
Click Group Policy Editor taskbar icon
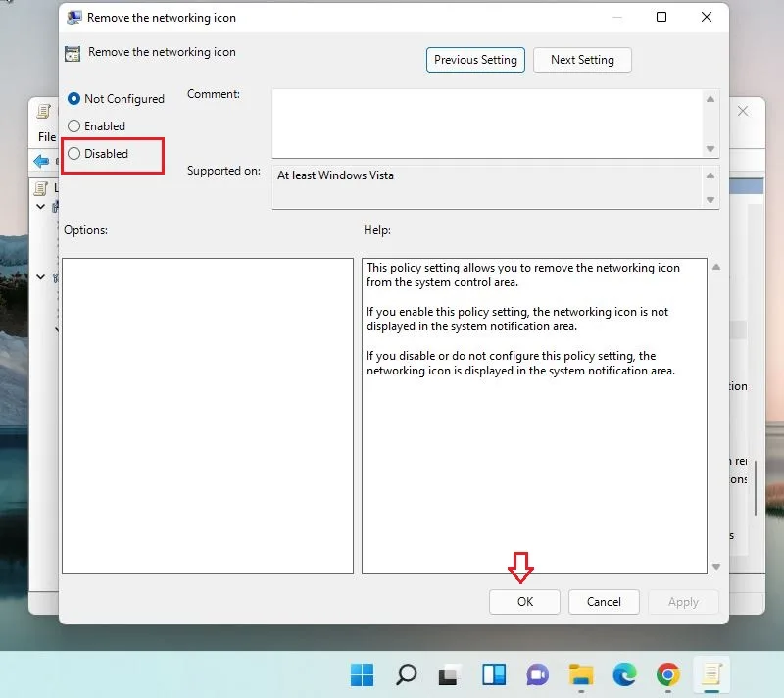click(711, 674)
